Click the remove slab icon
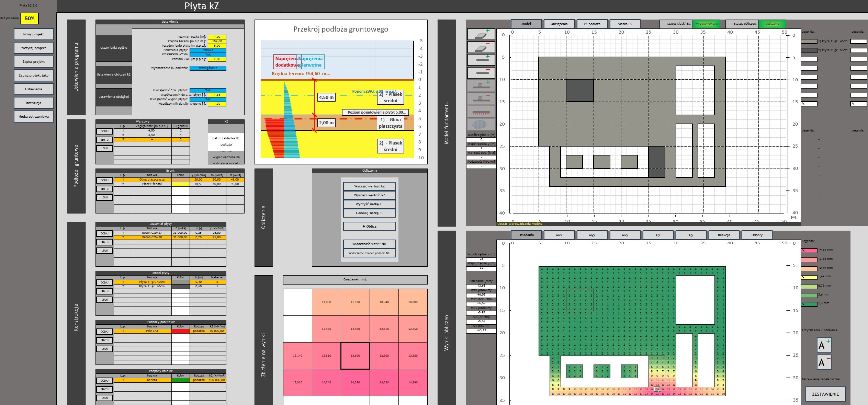This screenshot has height=405, width=868. (481, 47)
